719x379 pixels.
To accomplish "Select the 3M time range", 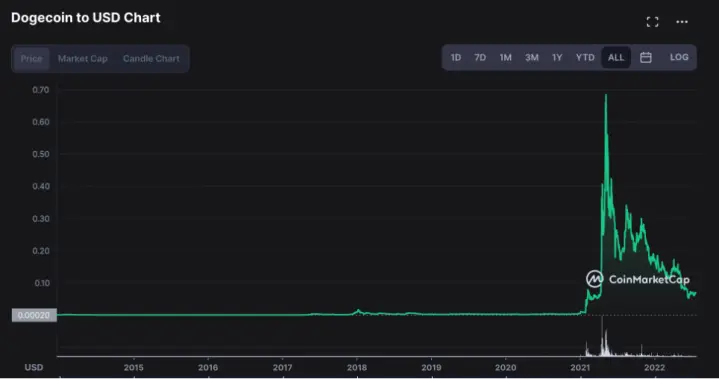I will [x=531, y=57].
